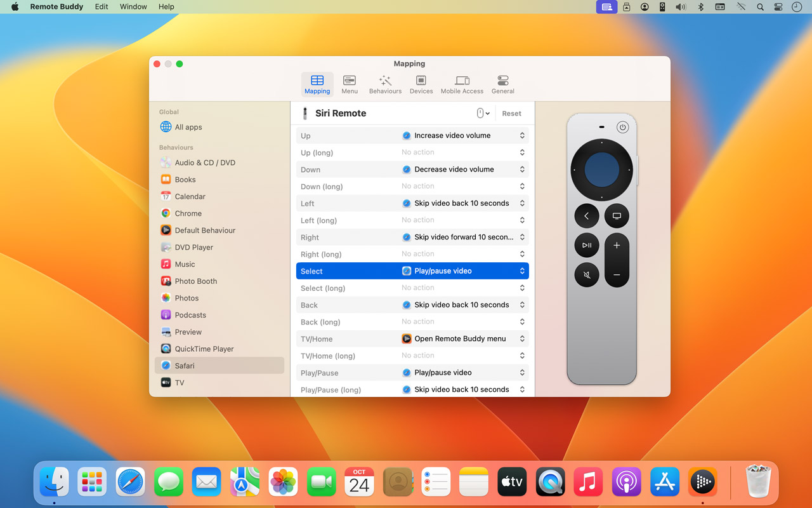Open the Window menu in the menu bar

[x=133, y=7]
